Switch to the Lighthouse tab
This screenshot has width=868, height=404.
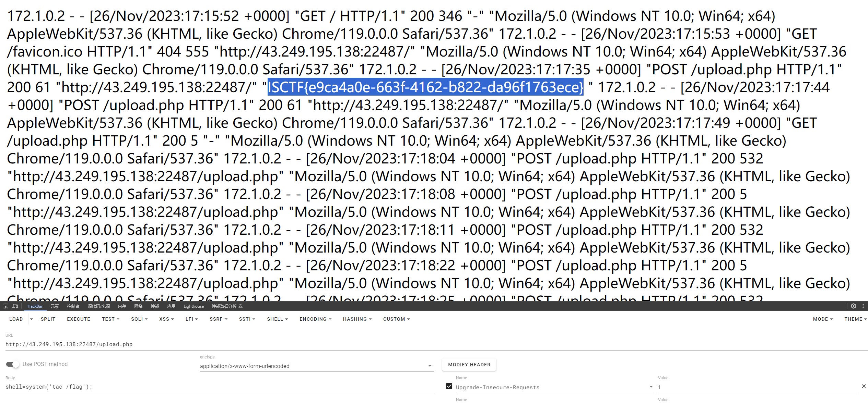[x=193, y=306]
